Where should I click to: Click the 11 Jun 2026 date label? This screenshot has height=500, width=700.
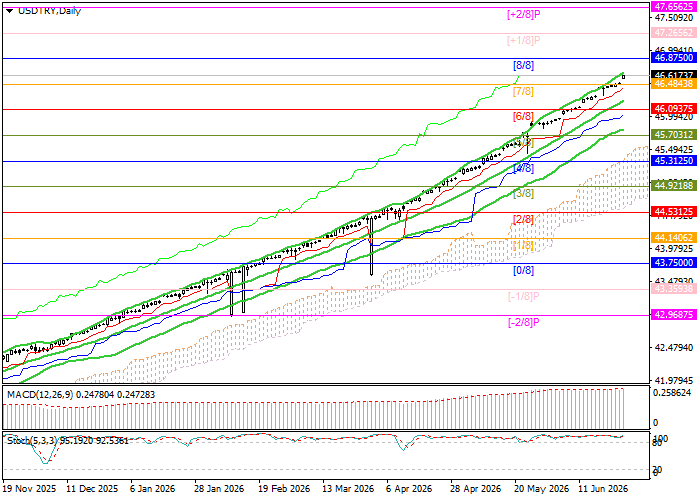point(603,489)
